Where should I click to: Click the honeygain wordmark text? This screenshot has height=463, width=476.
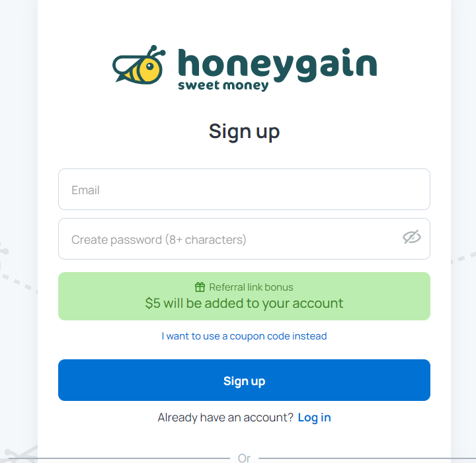[277, 65]
